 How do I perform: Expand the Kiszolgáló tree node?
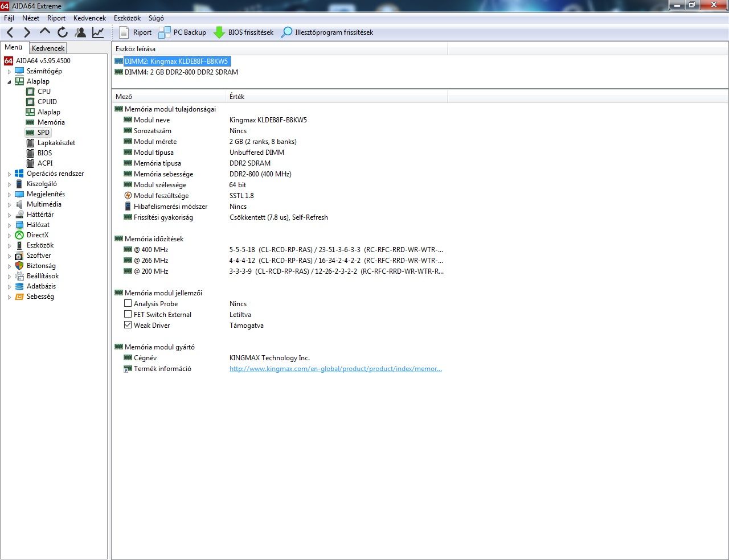tap(9, 184)
